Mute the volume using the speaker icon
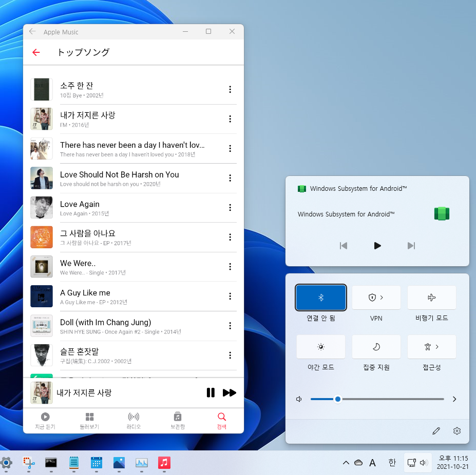 pyautogui.click(x=299, y=399)
